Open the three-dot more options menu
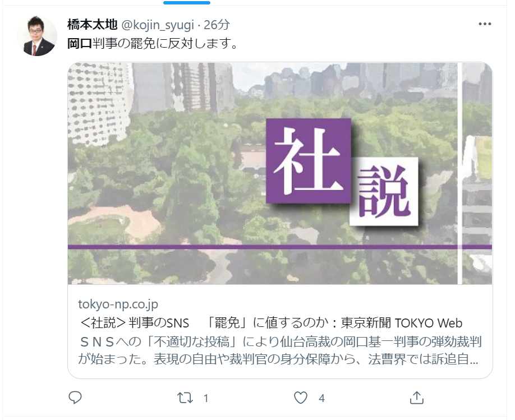Image resolution: width=515 pixels, height=420 pixels. (485, 24)
